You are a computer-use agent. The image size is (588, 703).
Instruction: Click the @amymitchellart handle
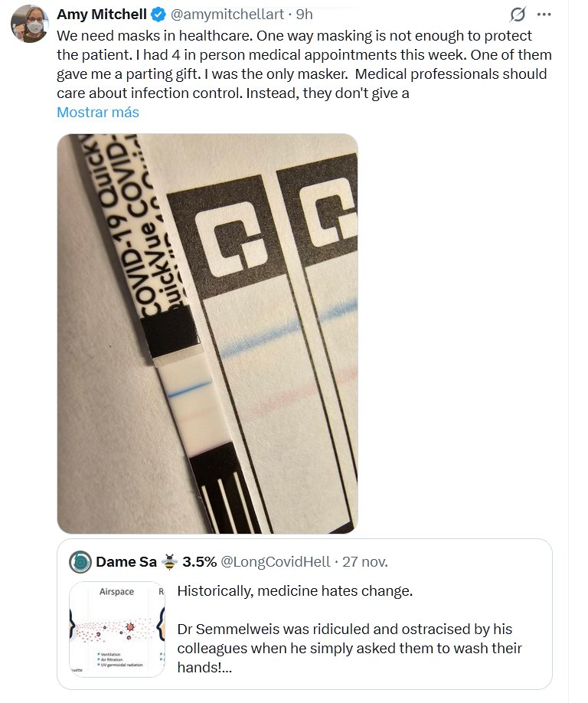229,15
